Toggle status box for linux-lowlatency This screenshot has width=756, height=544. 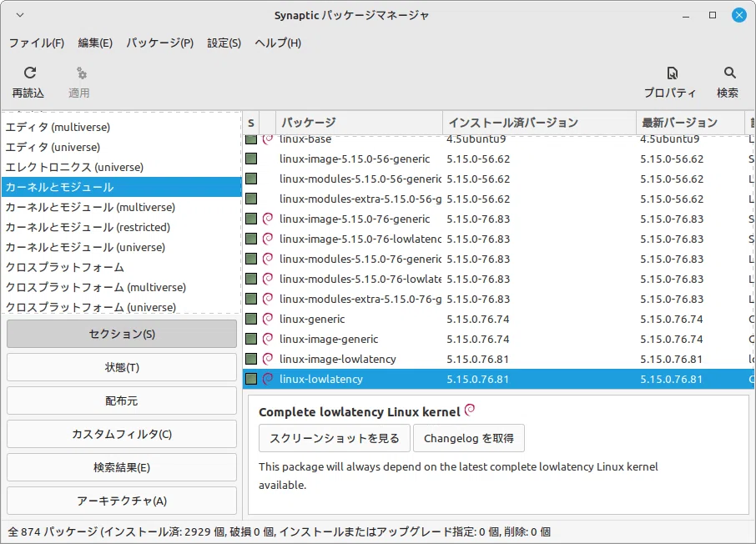251,379
